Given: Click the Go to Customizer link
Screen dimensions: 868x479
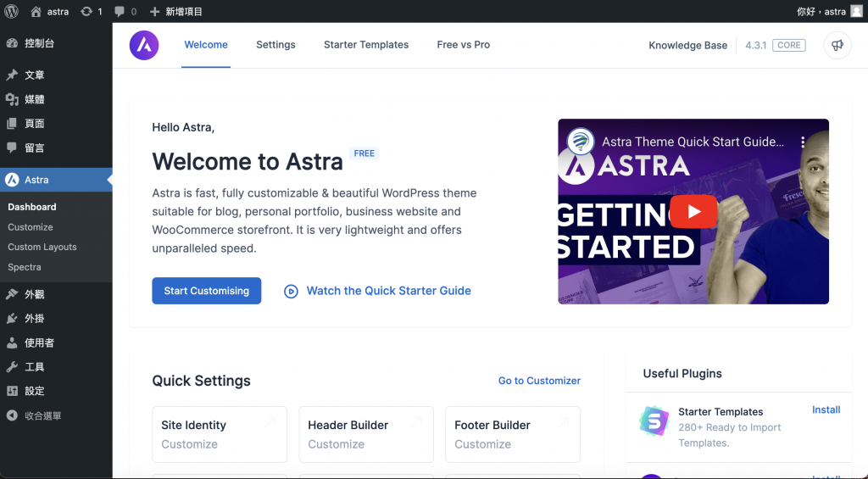Looking at the screenshot, I should click(x=539, y=381).
